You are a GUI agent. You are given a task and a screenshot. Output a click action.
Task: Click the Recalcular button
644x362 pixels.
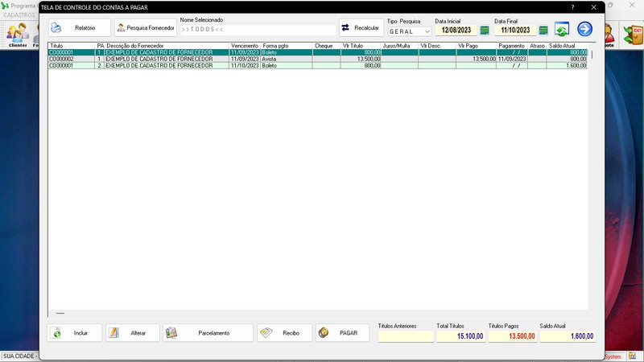click(x=361, y=28)
